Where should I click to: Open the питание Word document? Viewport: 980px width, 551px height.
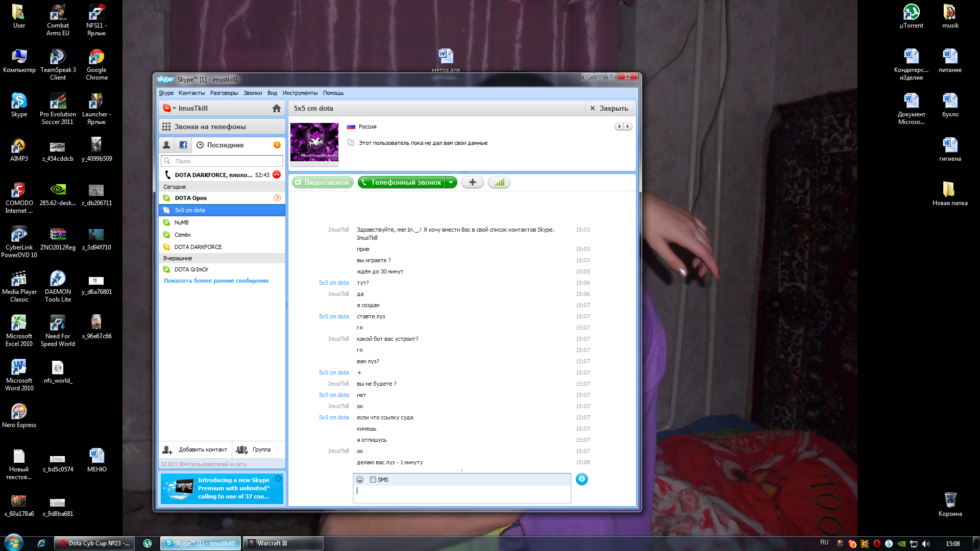950,61
